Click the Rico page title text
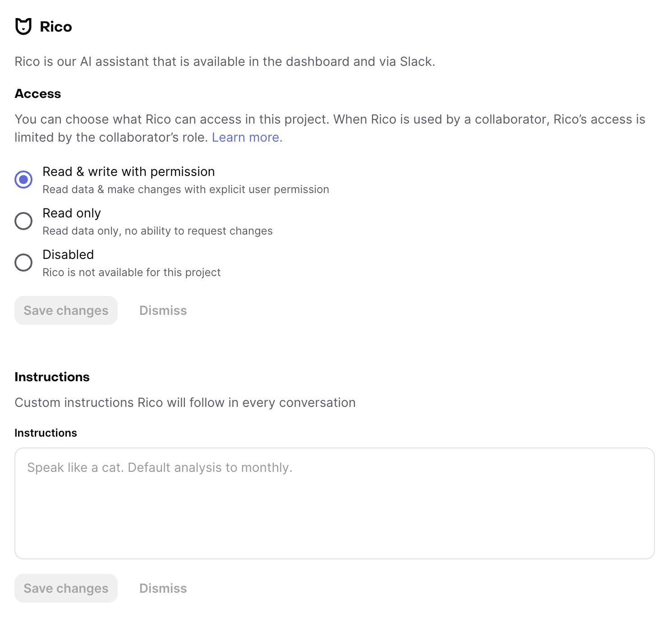 [56, 27]
